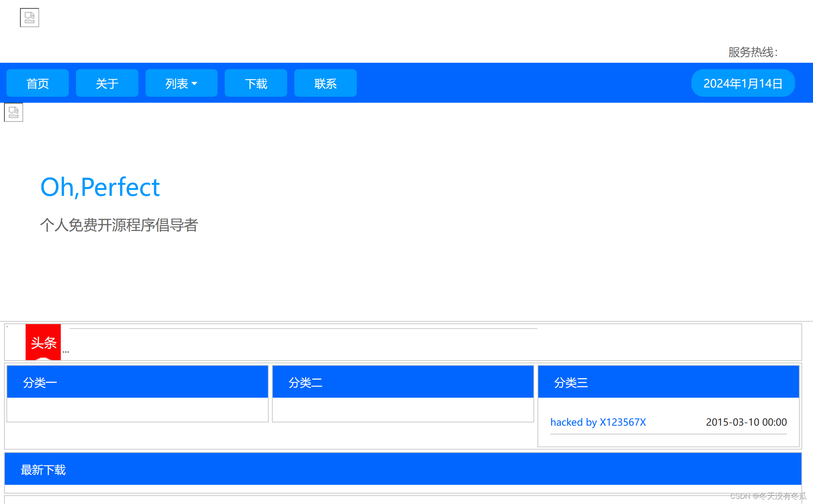
Task: Click the broken logo image at top
Action: point(30,18)
